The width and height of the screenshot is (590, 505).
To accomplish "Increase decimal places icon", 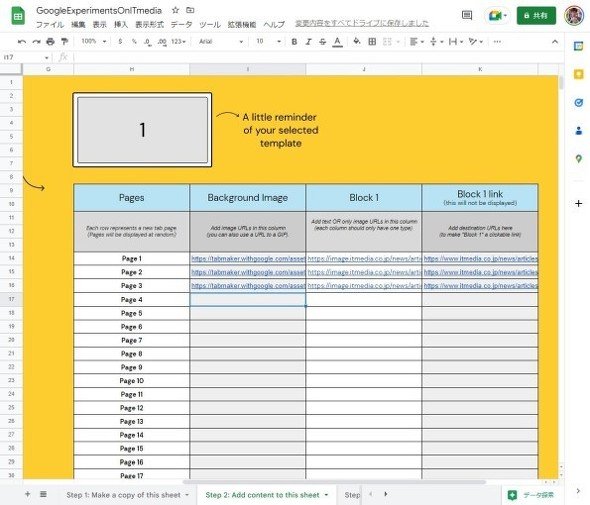I will coord(162,42).
